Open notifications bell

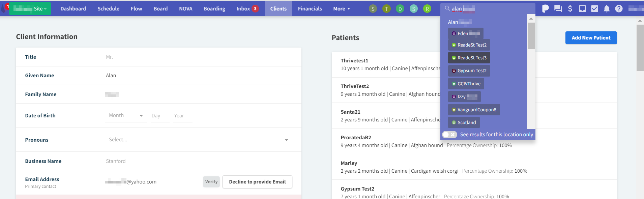(607, 9)
